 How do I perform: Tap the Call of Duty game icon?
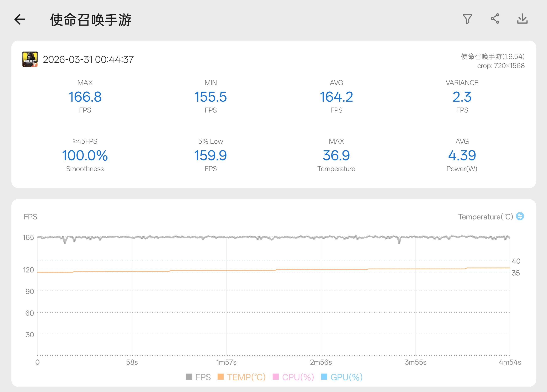[30, 59]
